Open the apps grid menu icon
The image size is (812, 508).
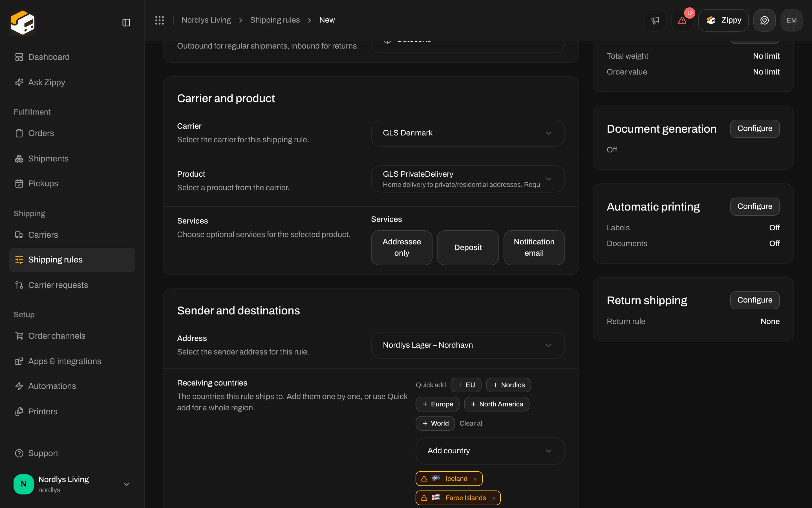pyautogui.click(x=159, y=20)
